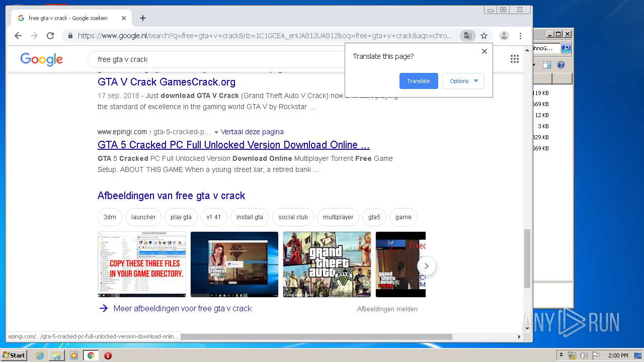Image resolution: width=644 pixels, height=362 pixels.
Task: Select the 'install gta' filter chip
Action: tap(250, 217)
